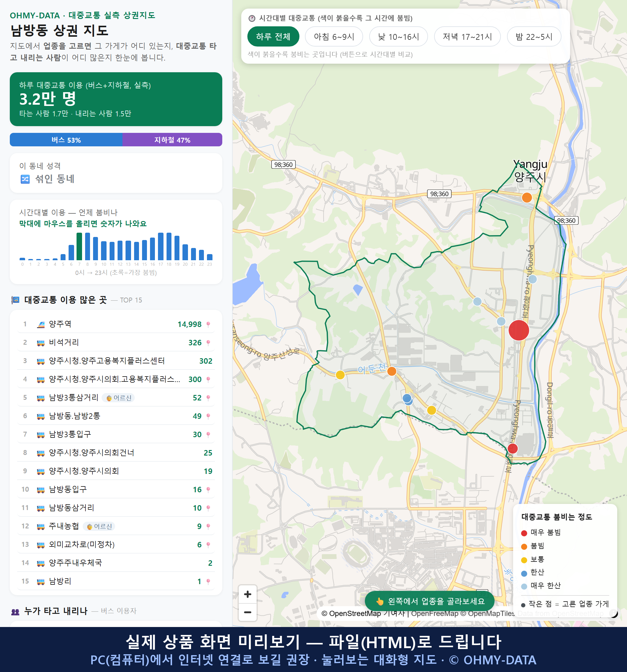627x672 pixels.
Task: Click the 14,998 ridership value for 양주역
Action: [x=189, y=324]
